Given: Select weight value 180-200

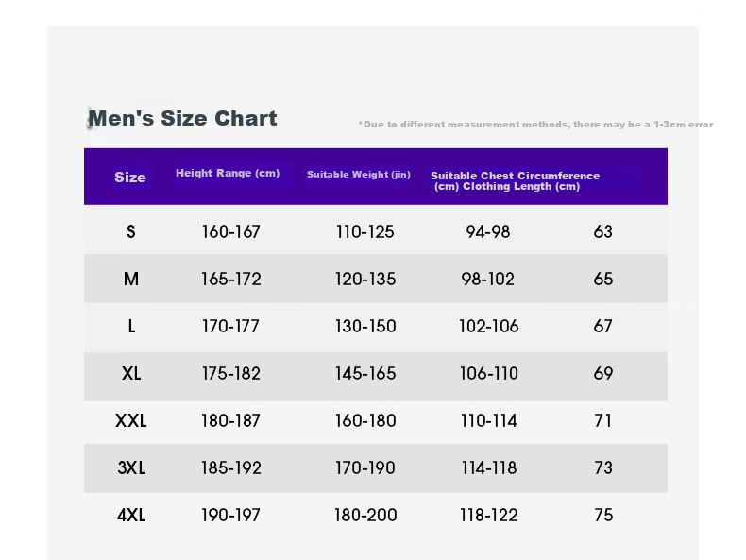Looking at the screenshot, I should 365,516.
